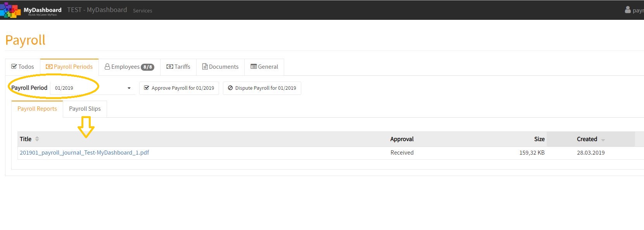Sort the table by Created column arrow

[603, 140]
